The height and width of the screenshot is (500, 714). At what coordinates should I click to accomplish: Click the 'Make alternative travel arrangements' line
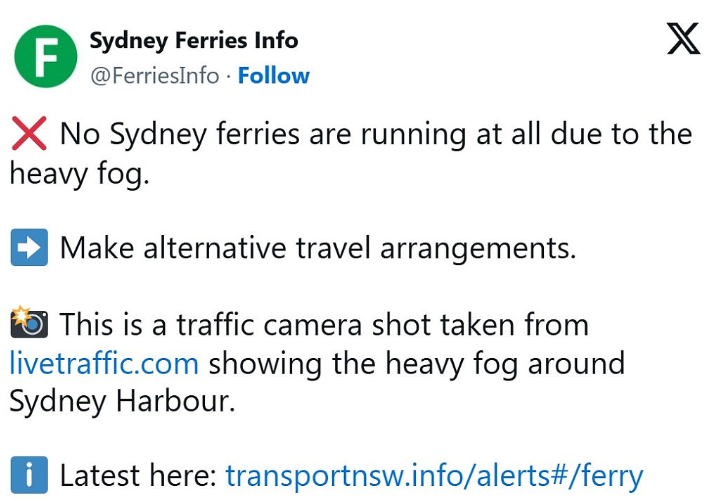318,248
